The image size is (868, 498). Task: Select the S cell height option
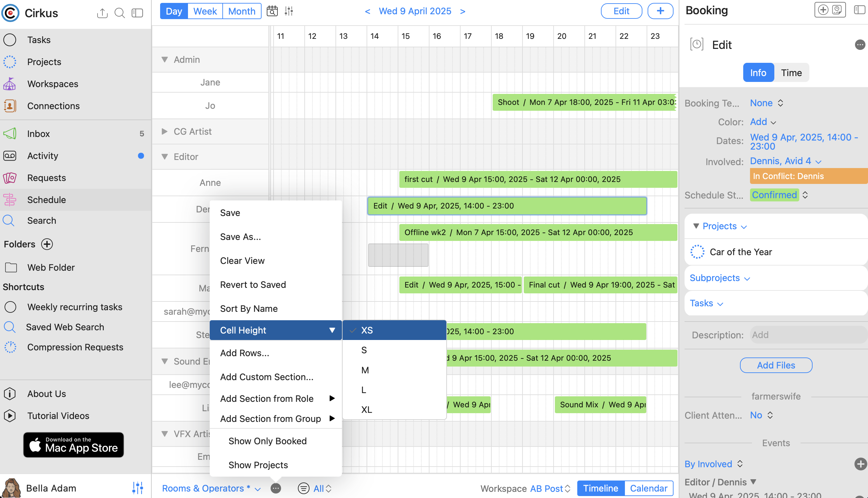(364, 350)
